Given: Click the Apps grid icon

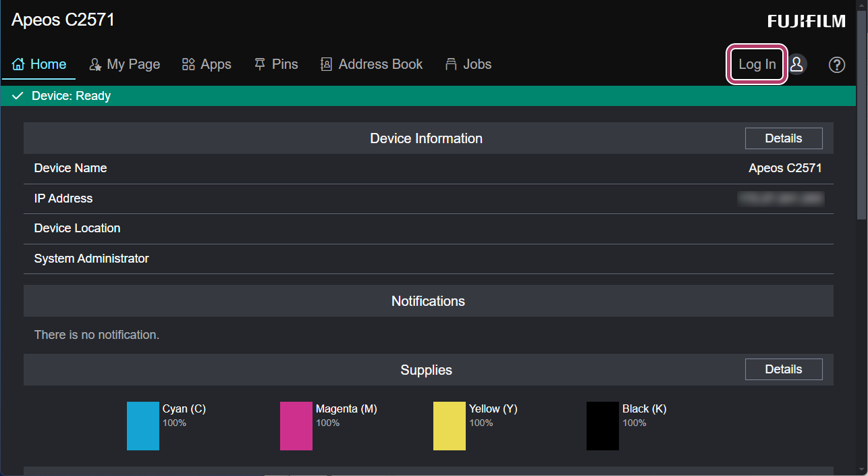Looking at the screenshot, I should pos(188,64).
